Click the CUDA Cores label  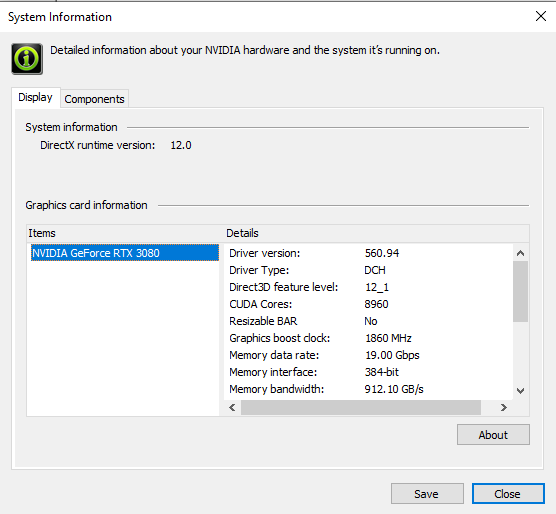click(261, 304)
